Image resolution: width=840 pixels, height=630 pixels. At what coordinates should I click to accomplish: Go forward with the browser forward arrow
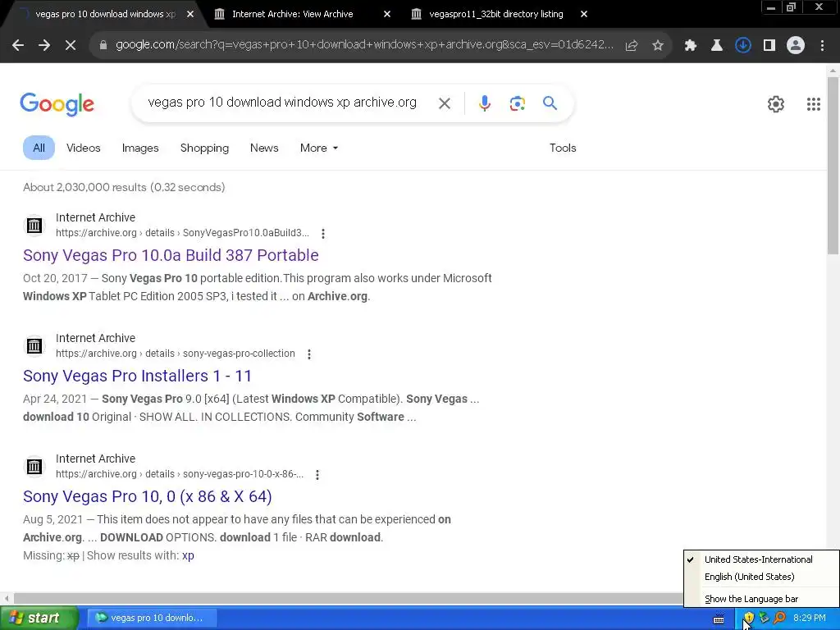click(x=44, y=46)
